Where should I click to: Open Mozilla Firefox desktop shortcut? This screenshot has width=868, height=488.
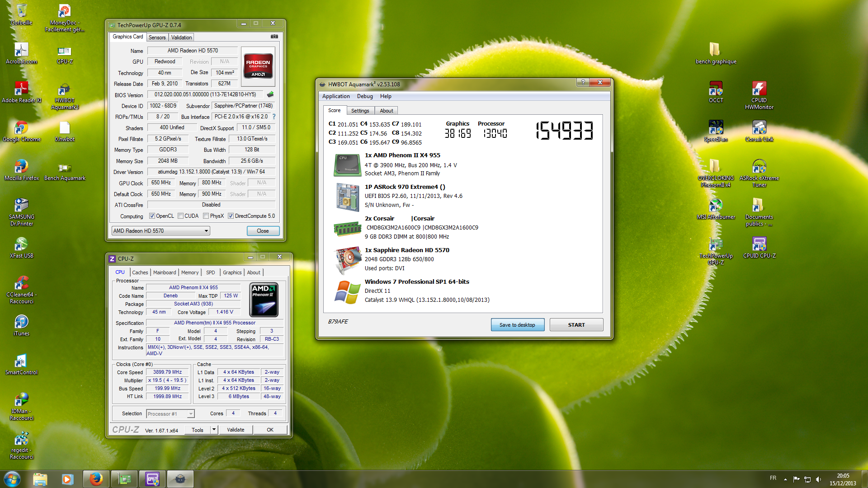[21, 170]
